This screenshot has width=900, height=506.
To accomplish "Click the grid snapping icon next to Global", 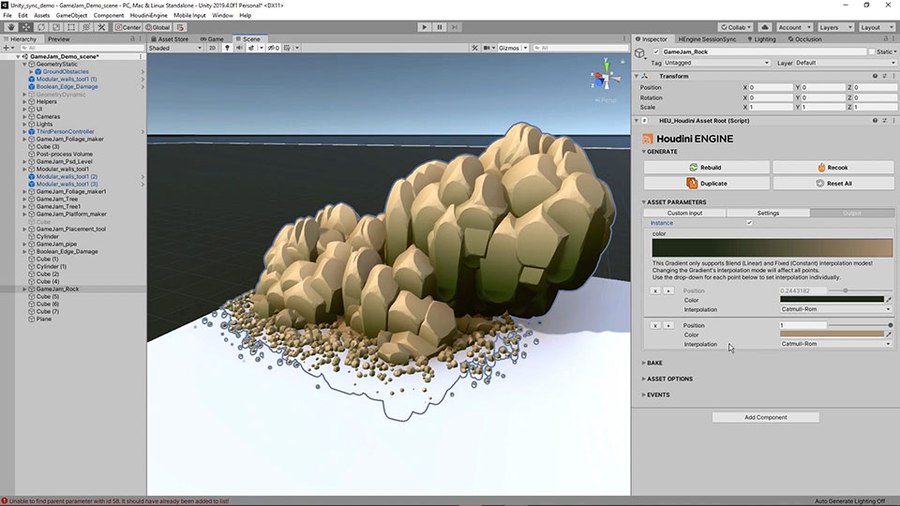I will click(x=180, y=27).
